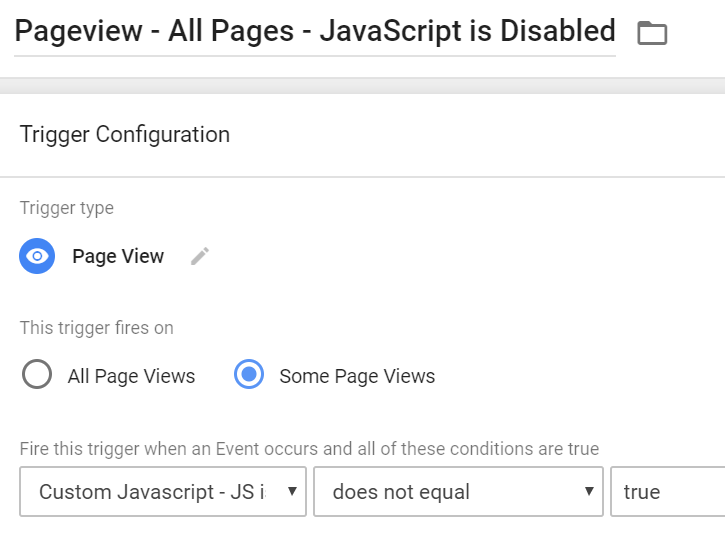The width and height of the screenshot is (725, 535).
Task: Click the folder icon beside trigger name
Action: pos(652,33)
